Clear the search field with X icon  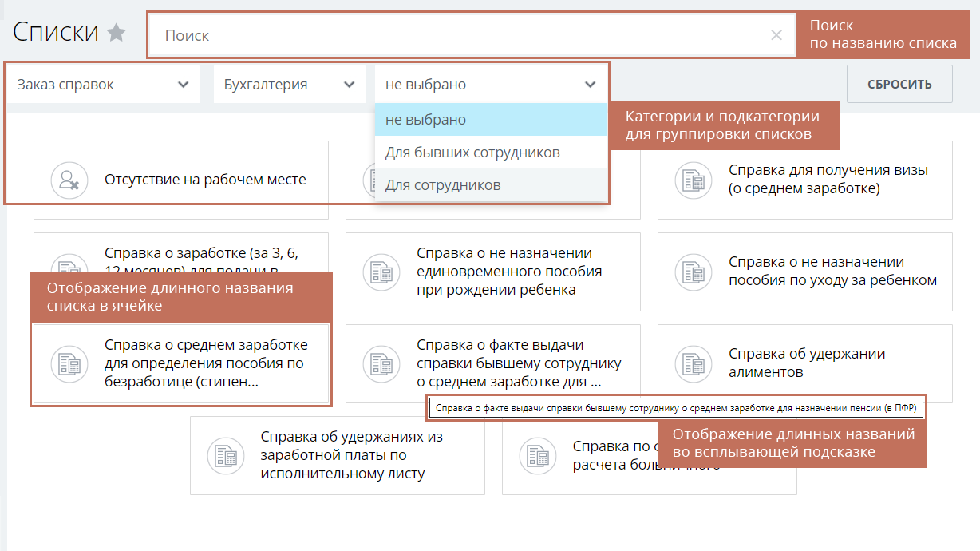(776, 35)
